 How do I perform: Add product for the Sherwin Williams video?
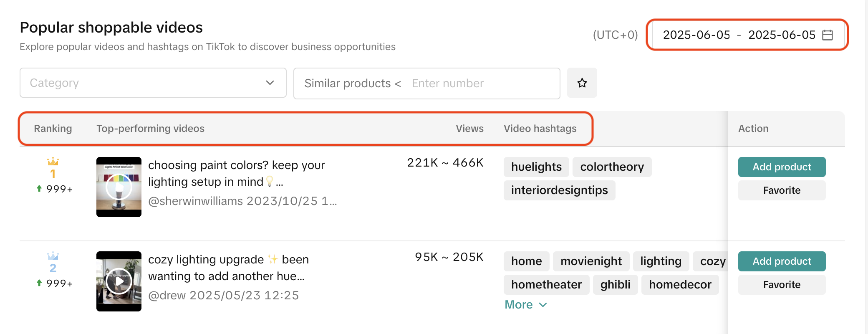coord(782,167)
